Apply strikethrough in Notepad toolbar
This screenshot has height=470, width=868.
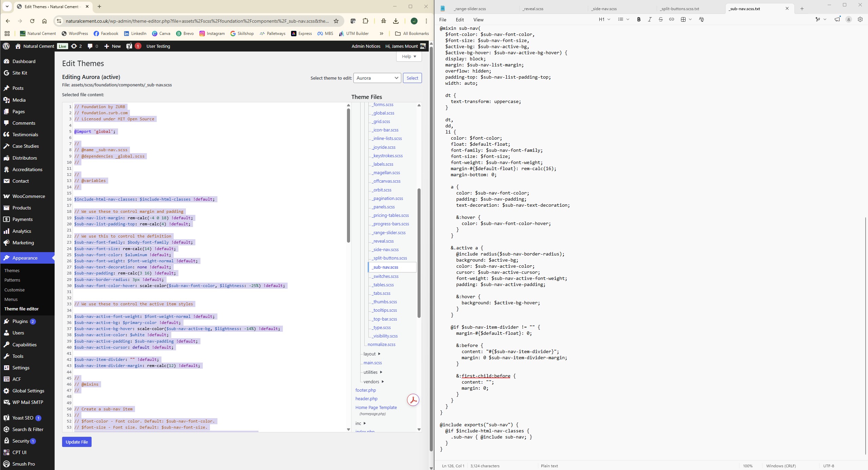[660, 19]
